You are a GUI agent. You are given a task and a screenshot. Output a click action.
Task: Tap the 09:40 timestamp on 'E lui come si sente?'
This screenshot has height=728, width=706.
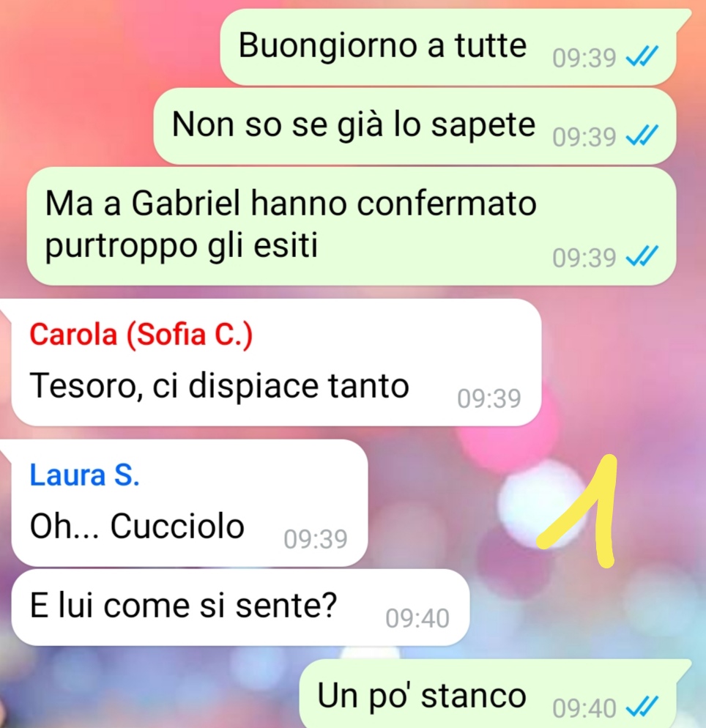pos(417,618)
